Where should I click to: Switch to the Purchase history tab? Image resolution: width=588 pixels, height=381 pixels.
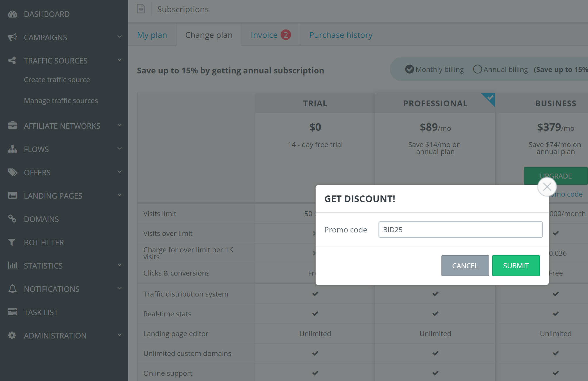point(341,35)
